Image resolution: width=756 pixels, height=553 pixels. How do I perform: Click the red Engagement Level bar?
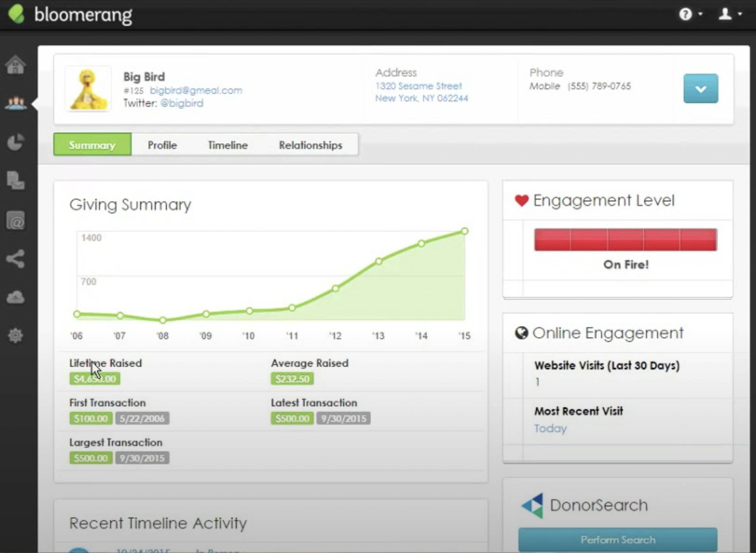point(625,239)
